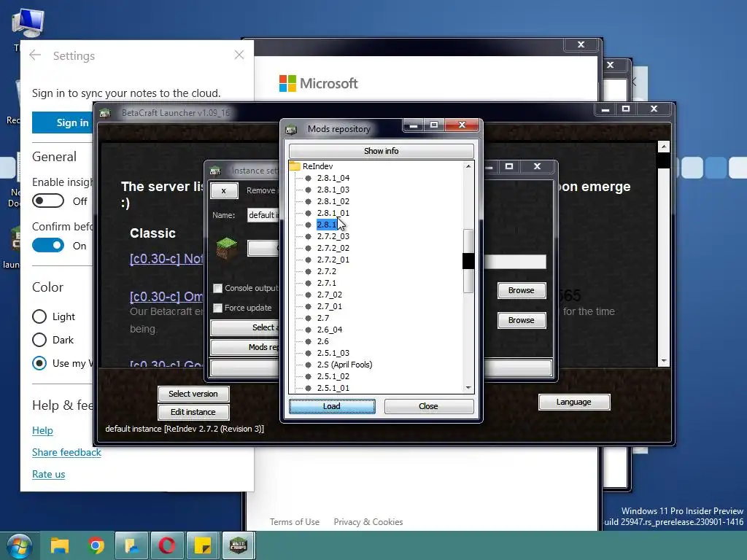Image resolution: width=747 pixels, height=560 pixels.
Task: Select version 2.5.1_03 in mod list
Action: pos(333,353)
